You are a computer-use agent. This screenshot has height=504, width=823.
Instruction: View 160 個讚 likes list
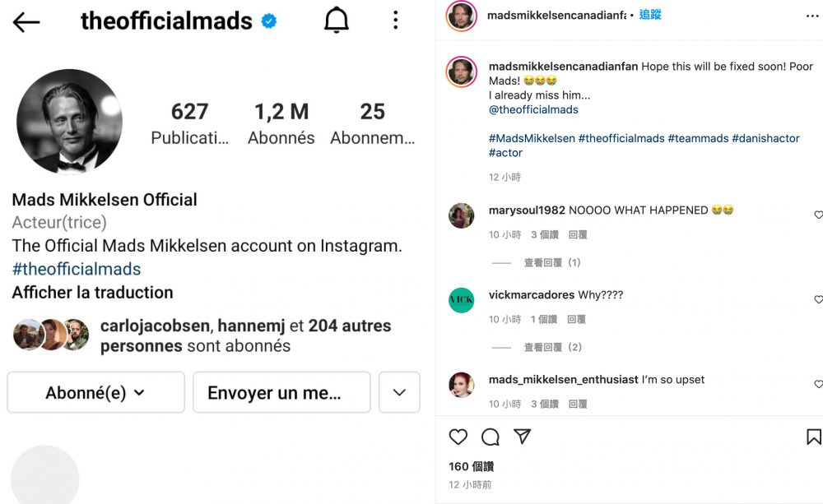pos(471,465)
